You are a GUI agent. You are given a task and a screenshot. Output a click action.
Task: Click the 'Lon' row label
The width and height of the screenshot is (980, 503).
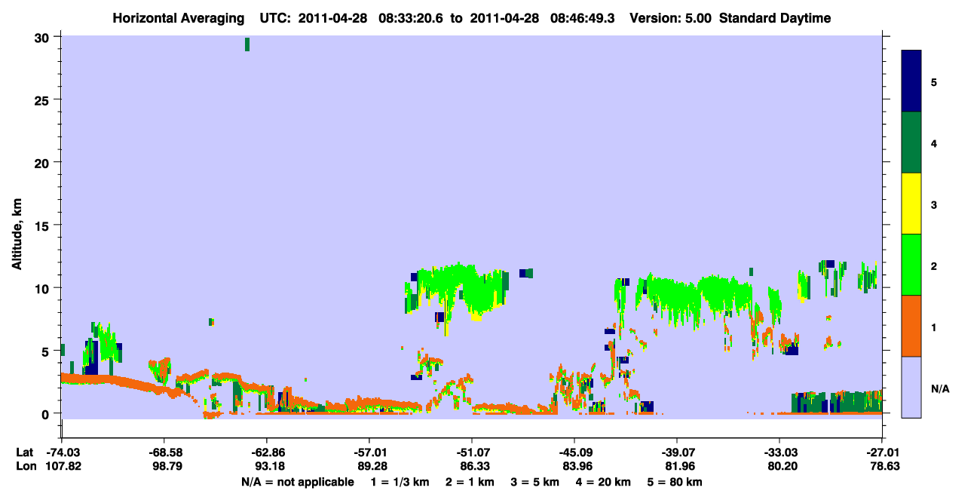pyautogui.click(x=26, y=466)
